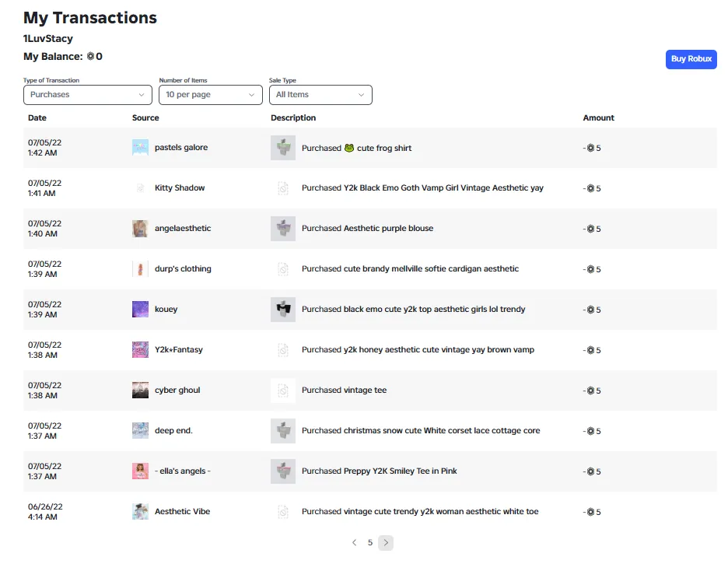Viewport: 728px width, 564px height.
Task: Open black emo cute y2k top thumbnail
Action: click(x=283, y=309)
